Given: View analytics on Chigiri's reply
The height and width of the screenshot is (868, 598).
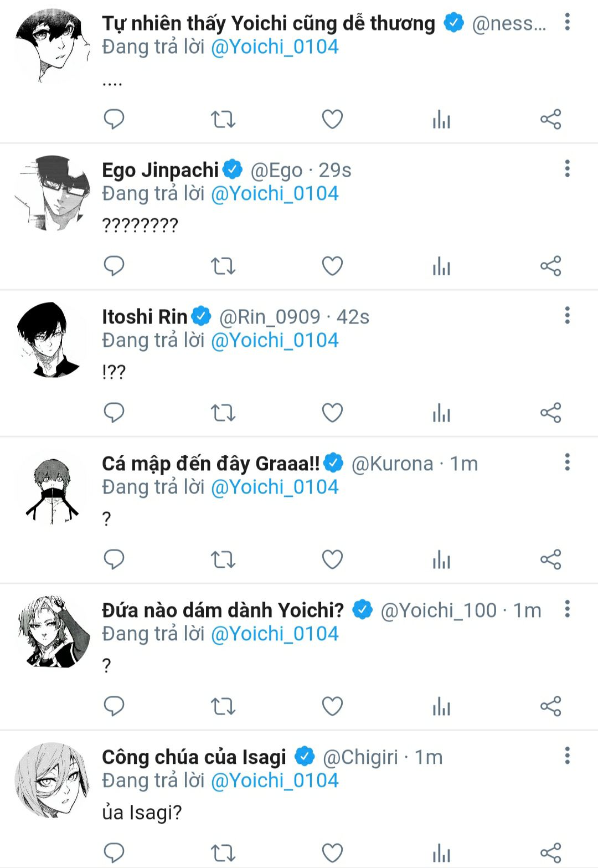Looking at the screenshot, I should pyautogui.click(x=441, y=853).
